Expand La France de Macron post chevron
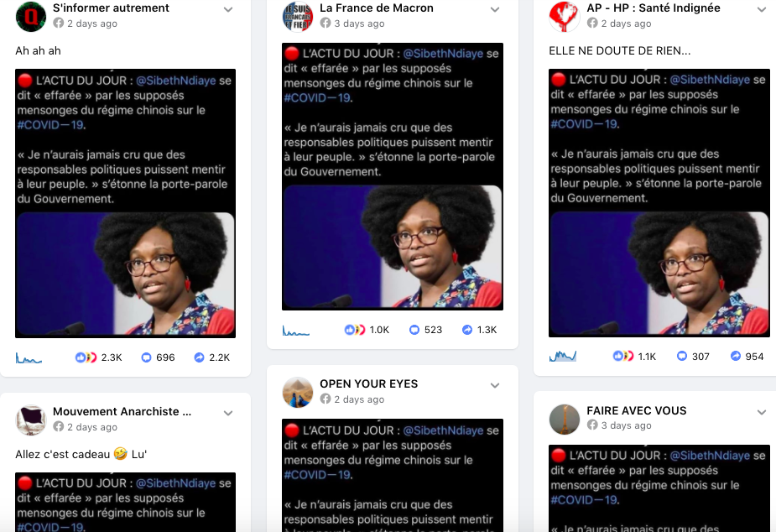Image resolution: width=776 pixels, height=532 pixels. (x=495, y=9)
